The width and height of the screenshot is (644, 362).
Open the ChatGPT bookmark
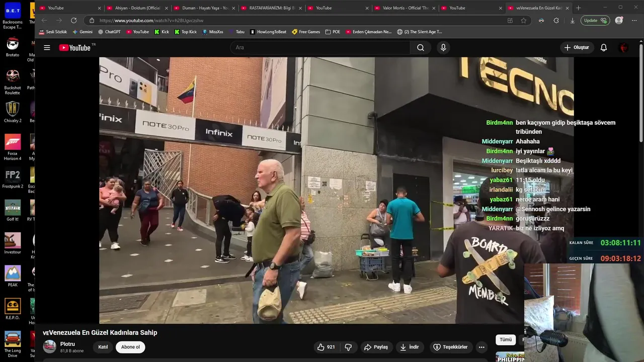(x=109, y=32)
